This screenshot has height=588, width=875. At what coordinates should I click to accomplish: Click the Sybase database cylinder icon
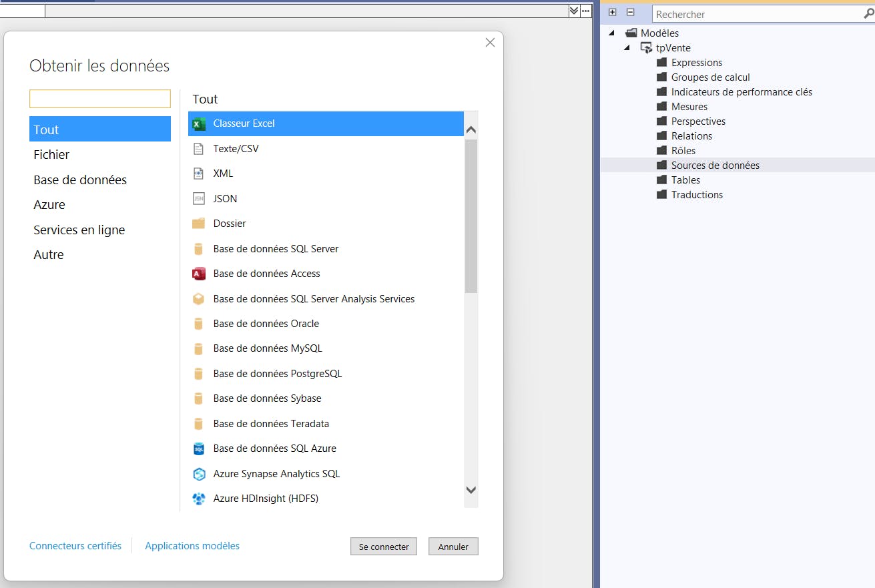(x=198, y=398)
